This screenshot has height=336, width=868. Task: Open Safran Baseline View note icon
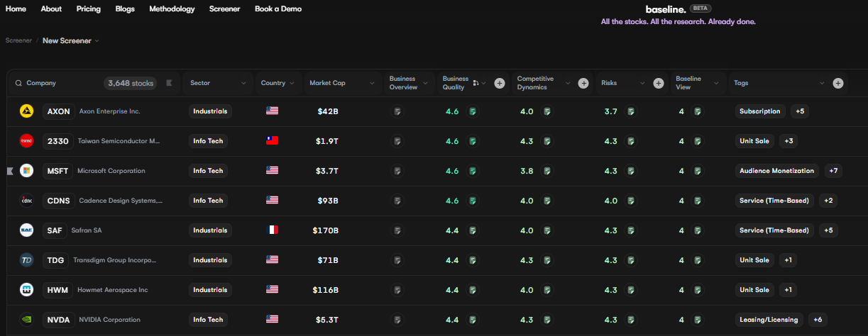(698, 230)
